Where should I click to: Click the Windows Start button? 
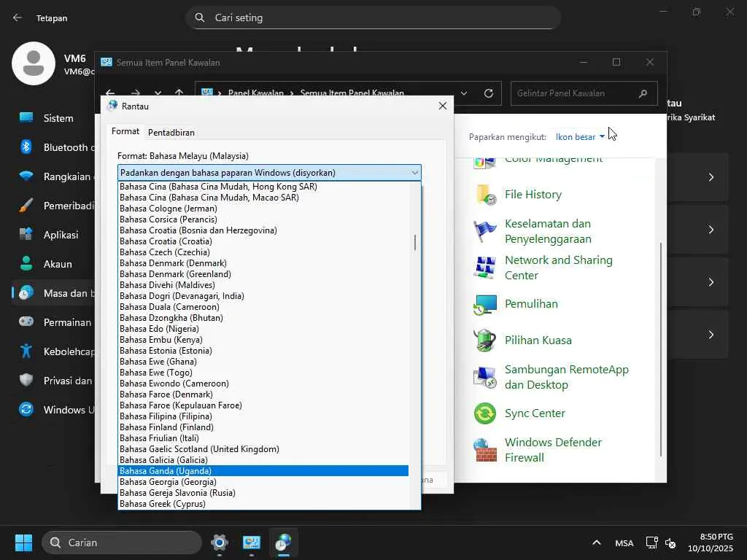[24, 542]
